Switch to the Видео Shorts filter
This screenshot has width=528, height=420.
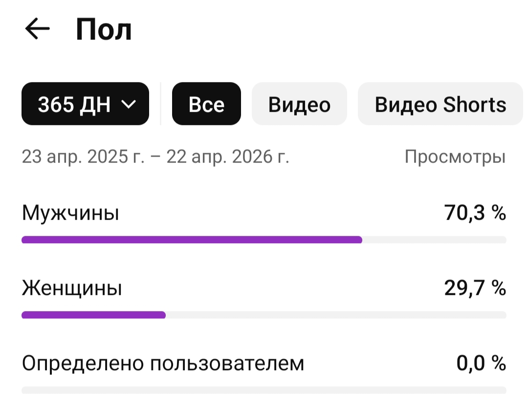pyautogui.click(x=440, y=104)
